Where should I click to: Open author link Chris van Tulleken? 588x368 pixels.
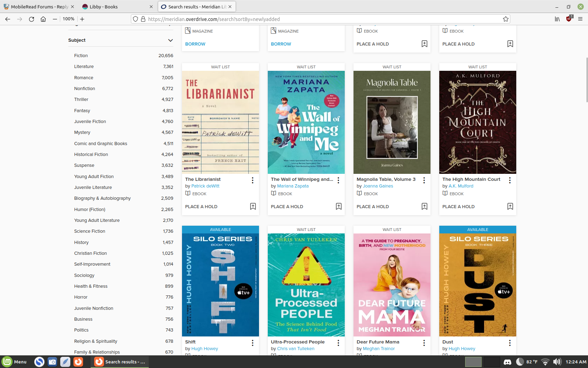pos(296,349)
